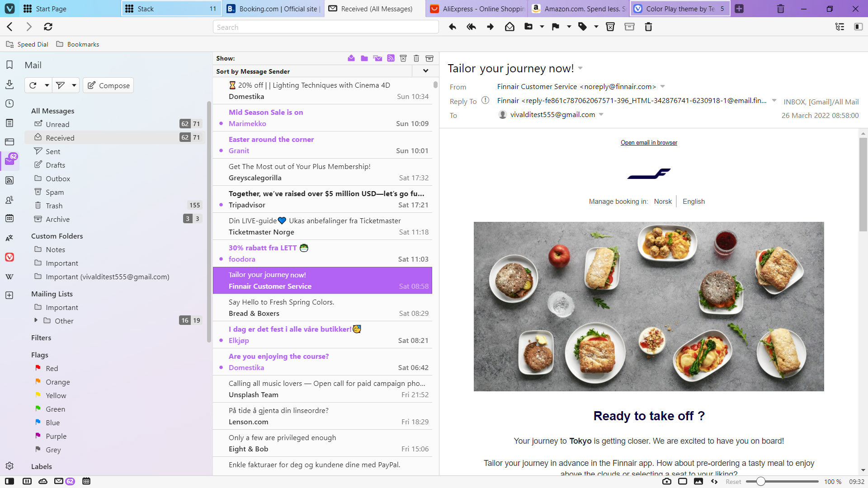Viewport: 868px width, 488px height.
Task: Open check mail refresh dropdown arrow
Action: (47, 85)
